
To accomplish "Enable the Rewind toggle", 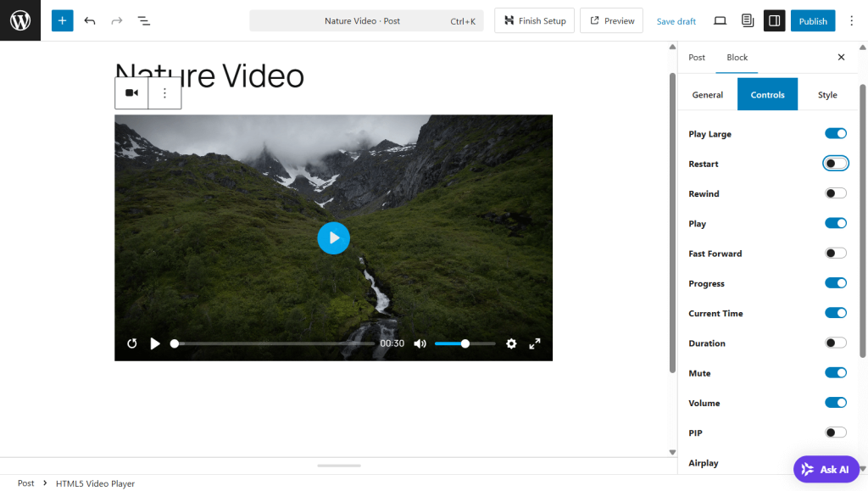I will tap(836, 192).
